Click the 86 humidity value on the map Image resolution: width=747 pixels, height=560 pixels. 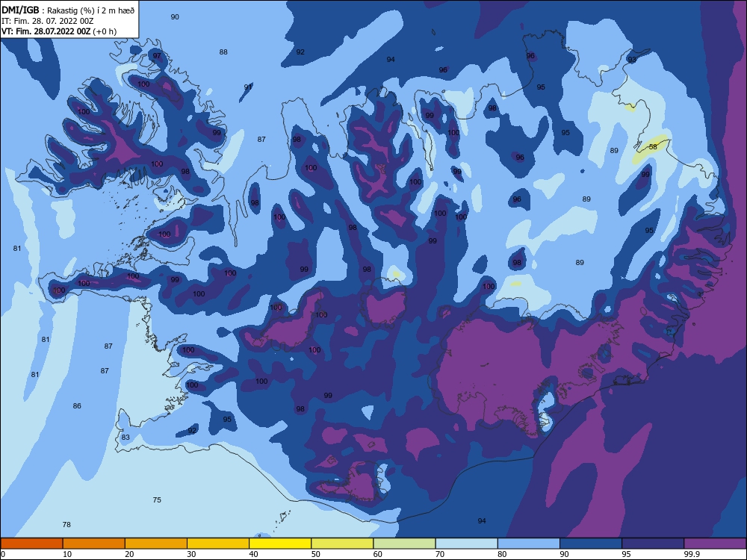pos(77,406)
